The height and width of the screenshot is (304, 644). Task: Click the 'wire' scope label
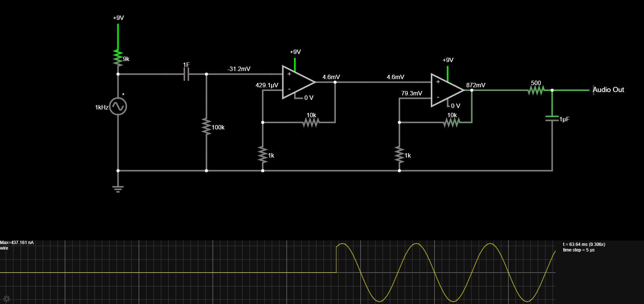tap(4, 248)
